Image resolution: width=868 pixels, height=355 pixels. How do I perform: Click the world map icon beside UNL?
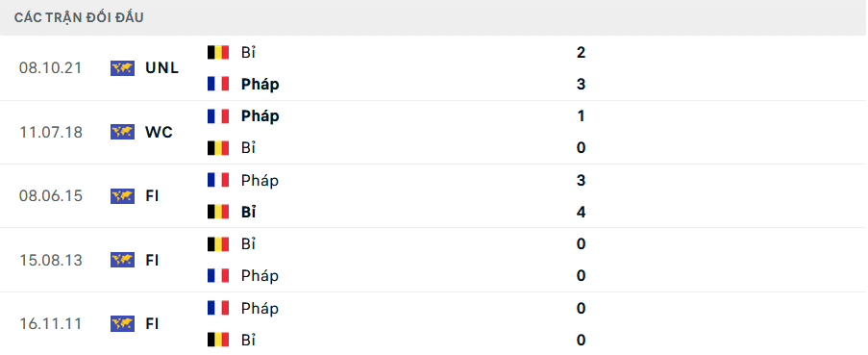click(122, 68)
